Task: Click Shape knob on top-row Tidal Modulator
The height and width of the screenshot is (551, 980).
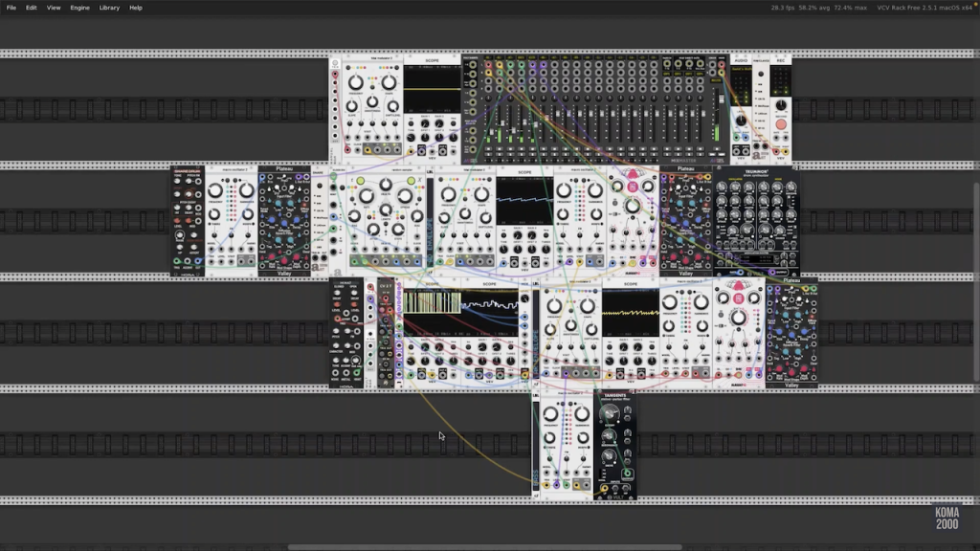Action: (x=389, y=82)
